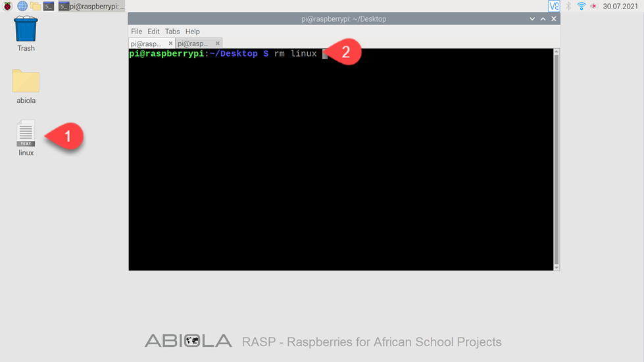Image resolution: width=644 pixels, height=362 pixels.
Task: Open the Raspberry Pi main menu
Action: (x=7, y=6)
